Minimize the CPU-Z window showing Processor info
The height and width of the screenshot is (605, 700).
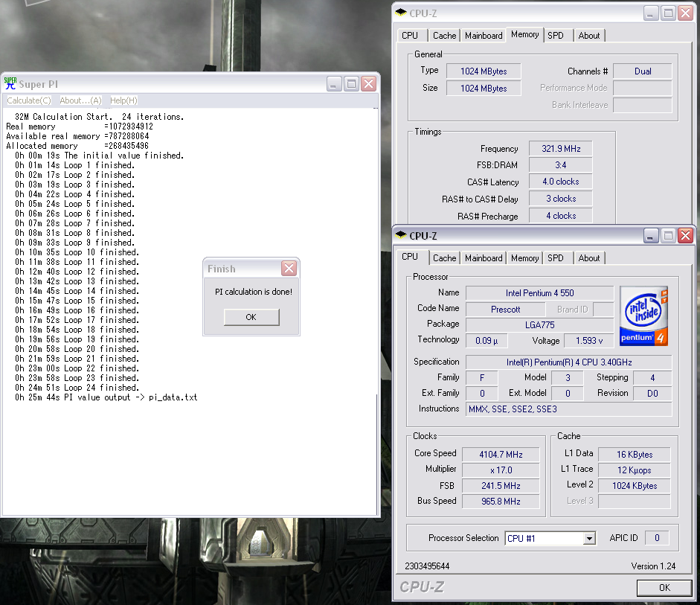(x=650, y=235)
